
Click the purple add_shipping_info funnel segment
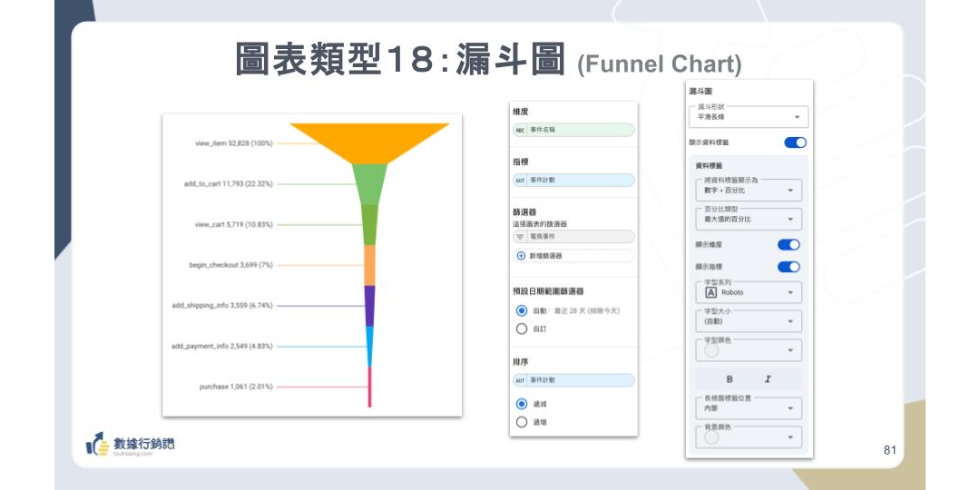369,306
